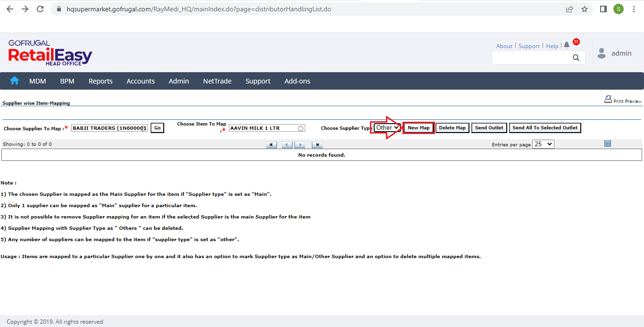The image size is (644, 327).
Task: Open the admin user avatar
Action: [x=602, y=53]
